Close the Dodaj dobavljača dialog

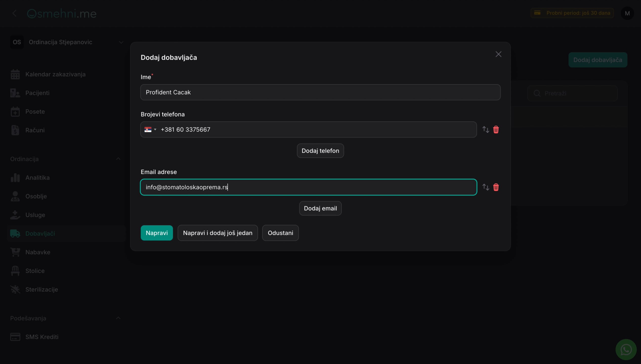pos(498,54)
